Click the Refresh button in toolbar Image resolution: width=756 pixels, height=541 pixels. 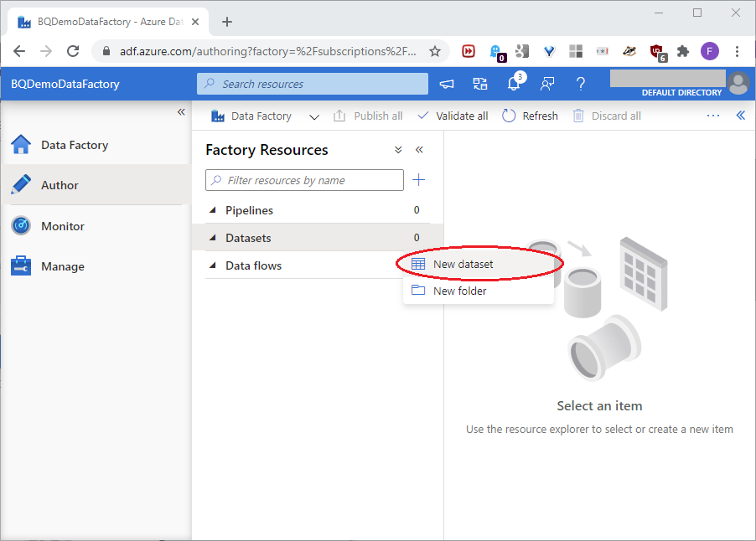(x=530, y=116)
